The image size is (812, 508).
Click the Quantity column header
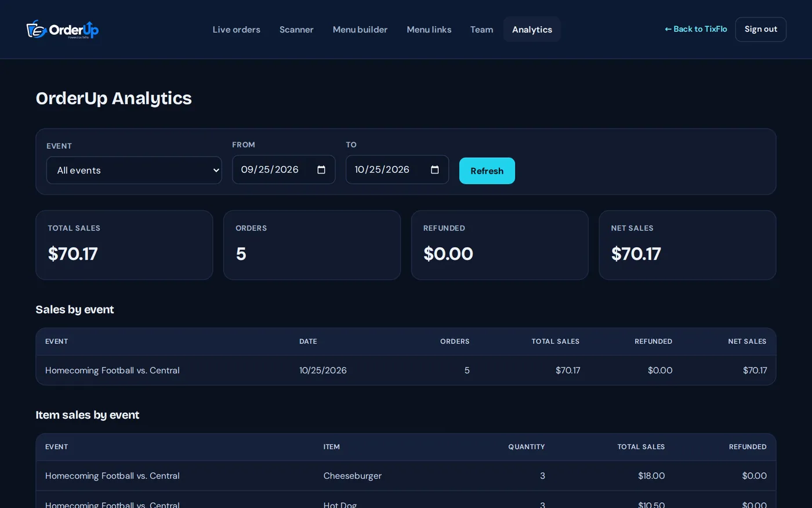point(527,447)
